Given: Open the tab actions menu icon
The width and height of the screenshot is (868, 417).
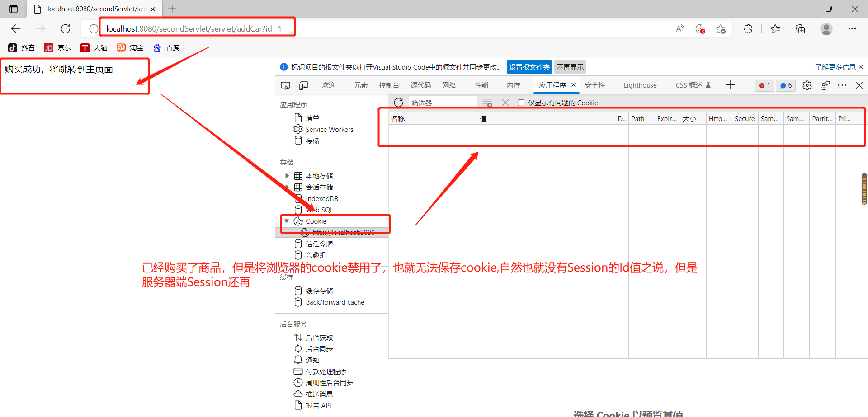Looking at the screenshot, I should click(x=14, y=9).
